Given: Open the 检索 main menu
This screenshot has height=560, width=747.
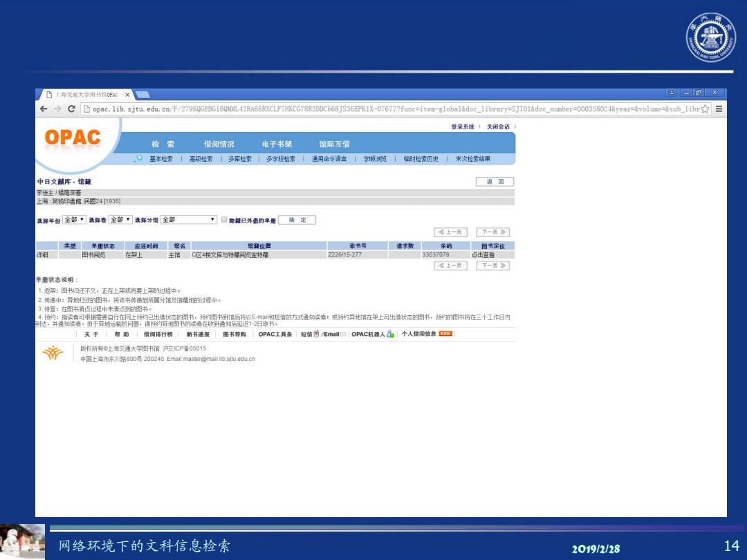Looking at the screenshot, I should pos(163,144).
